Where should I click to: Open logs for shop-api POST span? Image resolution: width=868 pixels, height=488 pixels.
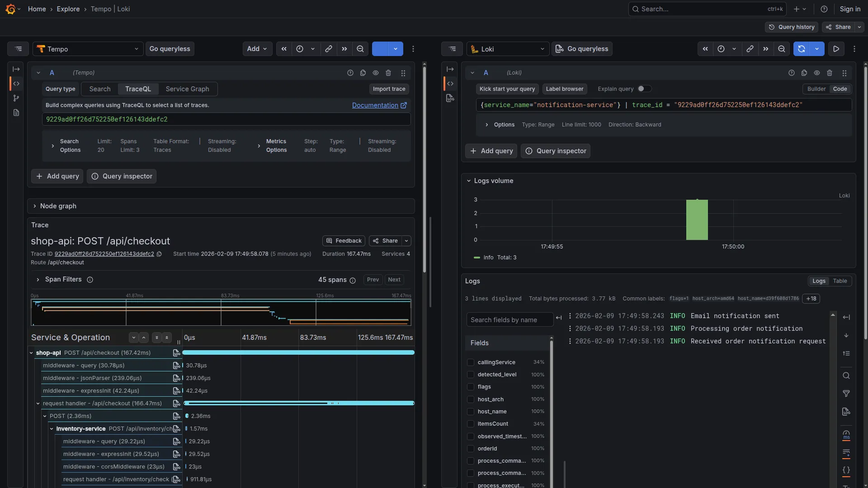(x=176, y=353)
